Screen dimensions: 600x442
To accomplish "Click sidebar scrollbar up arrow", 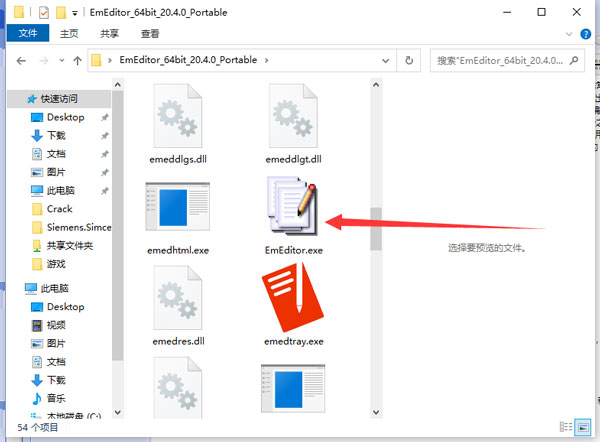I will (118, 85).
